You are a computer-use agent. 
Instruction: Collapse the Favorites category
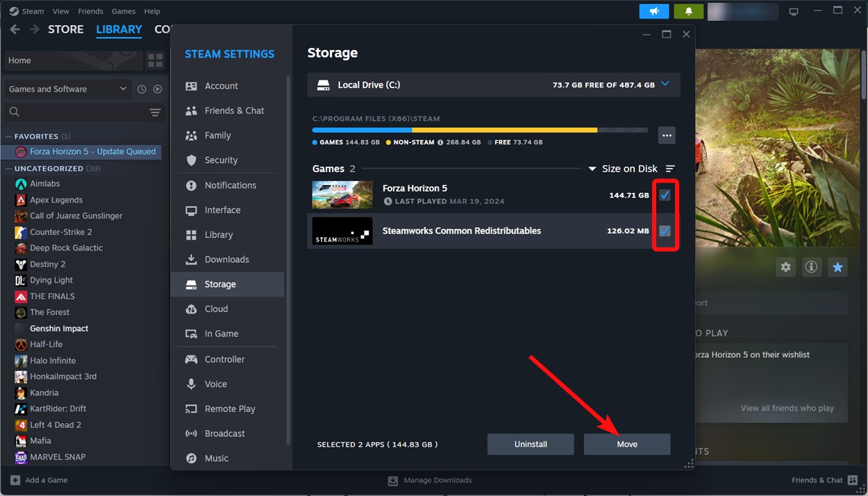click(x=9, y=137)
